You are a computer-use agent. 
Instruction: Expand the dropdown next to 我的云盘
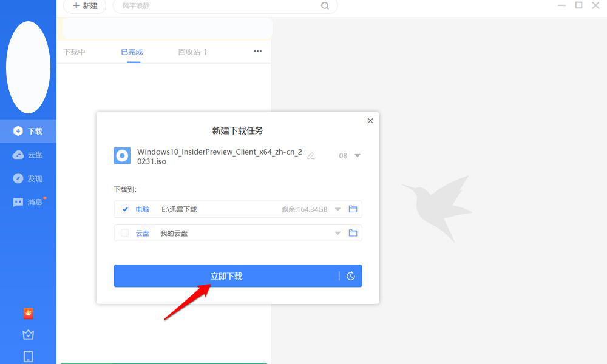(337, 232)
